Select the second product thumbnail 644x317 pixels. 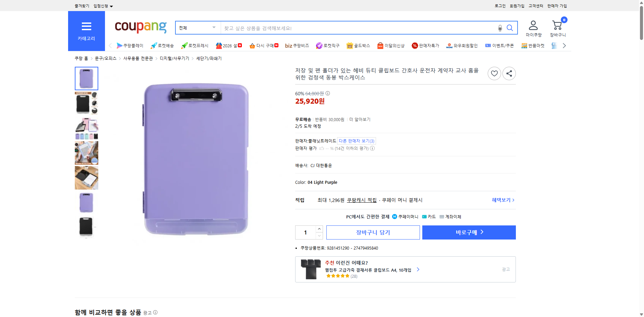coord(86,103)
